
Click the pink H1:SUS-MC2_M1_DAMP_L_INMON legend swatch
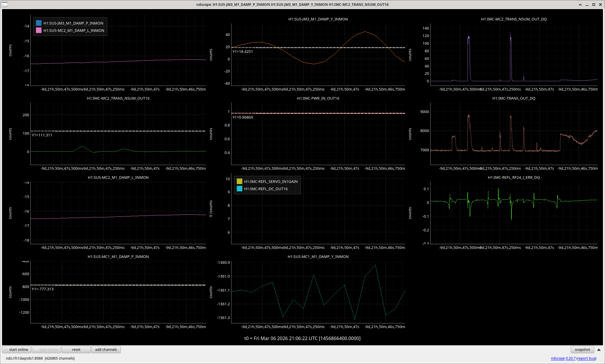click(x=39, y=30)
